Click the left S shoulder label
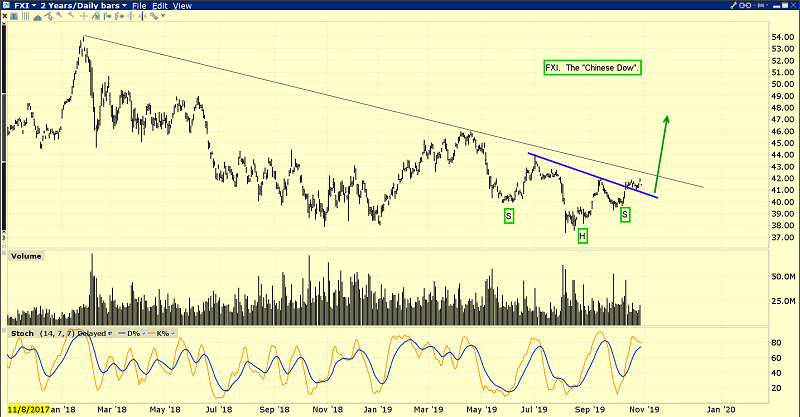 tap(508, 216)
